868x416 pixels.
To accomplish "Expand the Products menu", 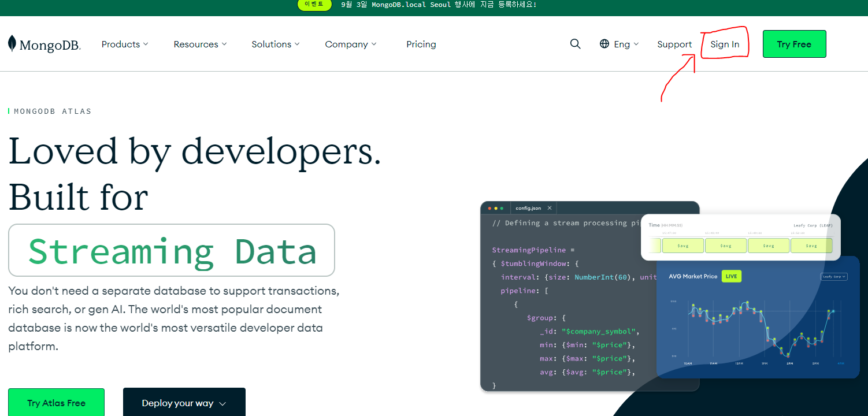I will [x=125, y=44].
